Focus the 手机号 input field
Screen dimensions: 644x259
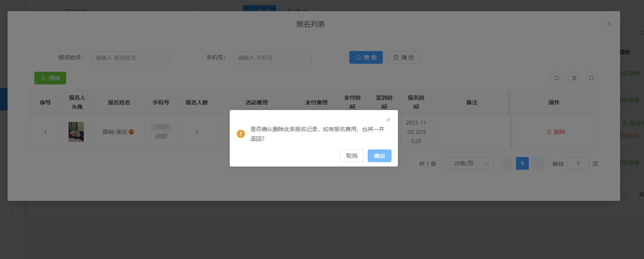point(272,58)
